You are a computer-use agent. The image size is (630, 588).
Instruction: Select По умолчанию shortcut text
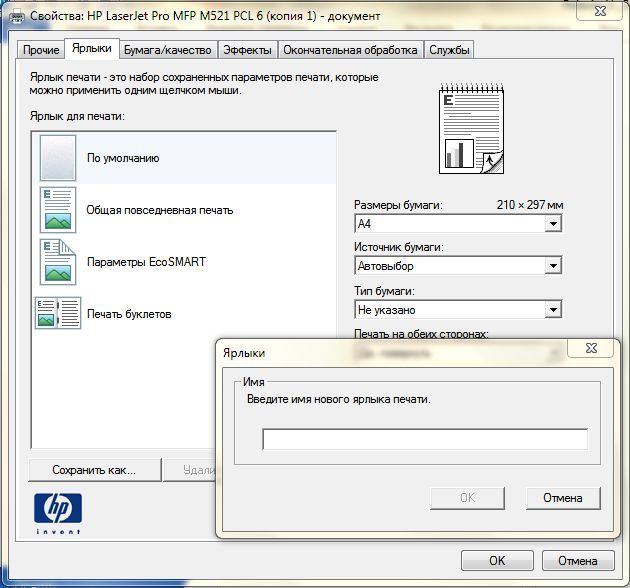[123, 158]
